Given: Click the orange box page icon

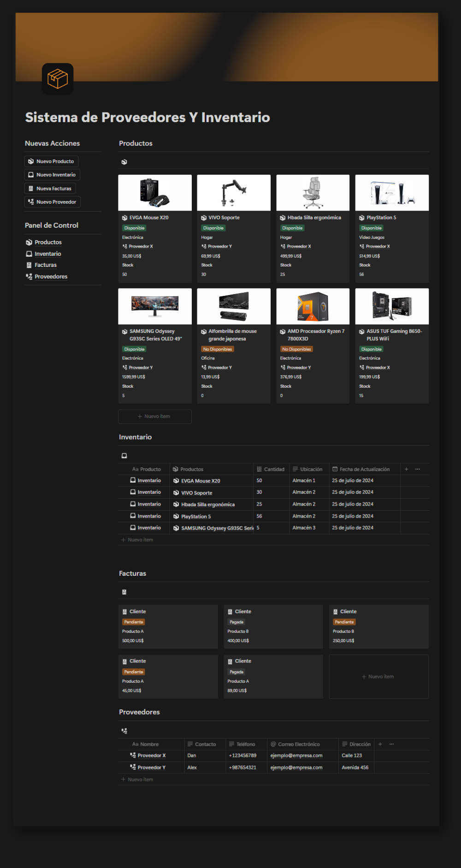Looking at the screenshot, I should point(58,79).
